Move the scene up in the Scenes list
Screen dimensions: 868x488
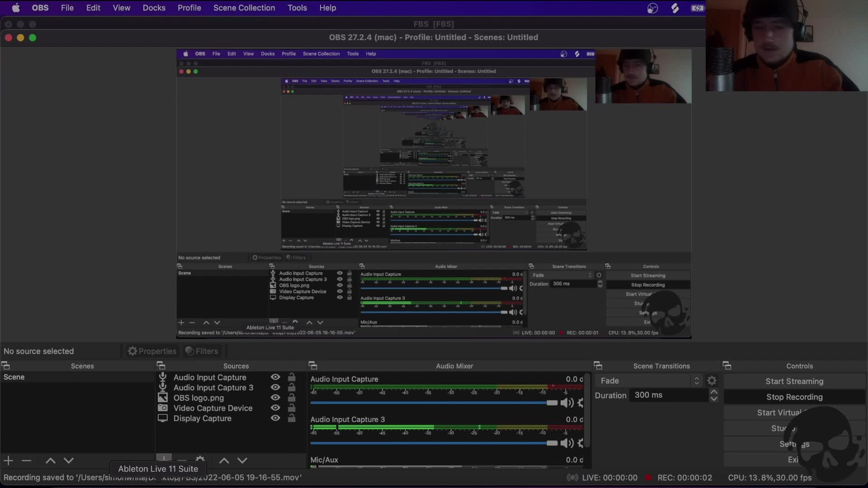click(x=51, y=460)
